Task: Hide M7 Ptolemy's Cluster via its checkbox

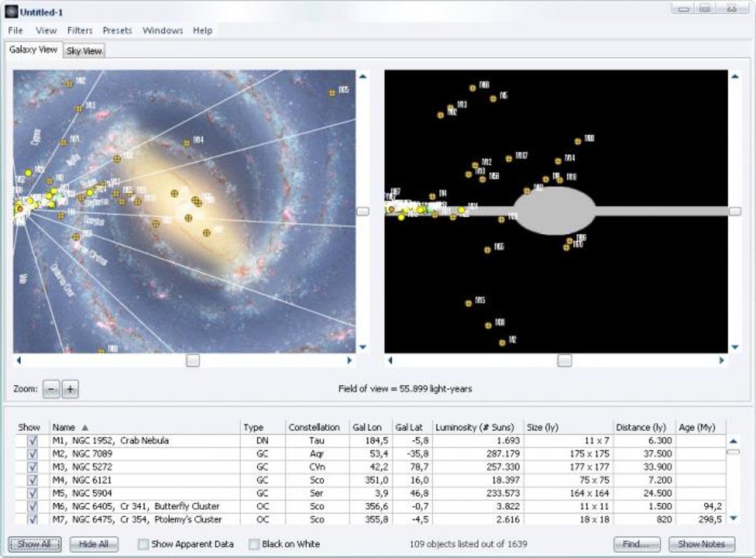Action: click(x=33, y=519)
